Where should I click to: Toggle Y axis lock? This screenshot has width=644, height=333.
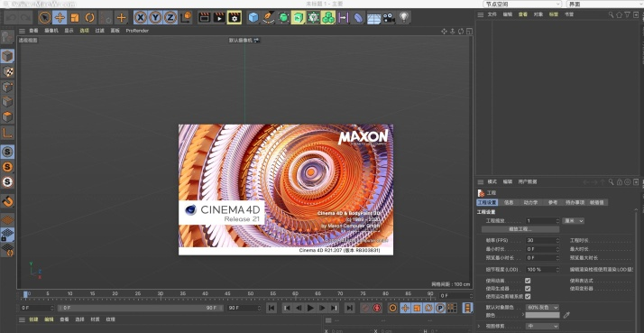pos(156,18)
